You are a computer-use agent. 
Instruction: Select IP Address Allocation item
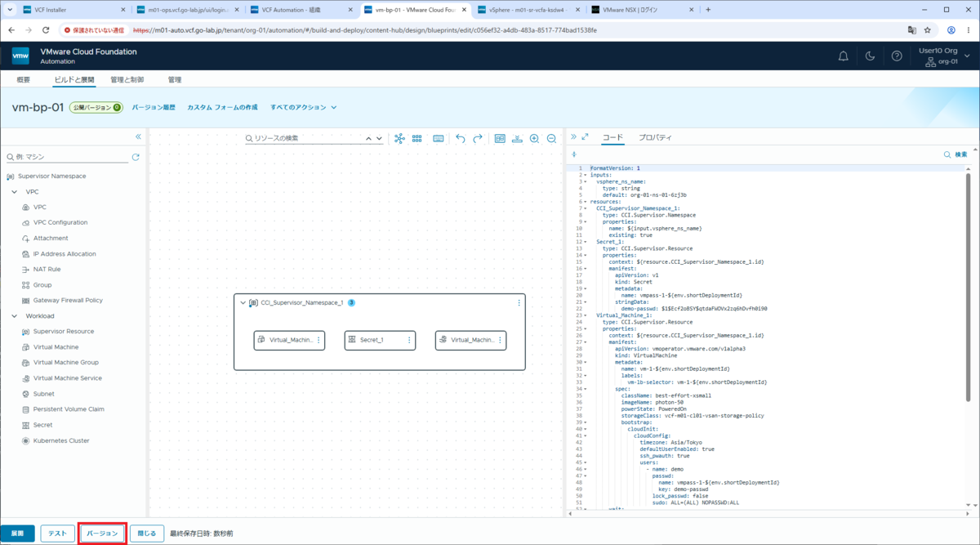[65, 254]
